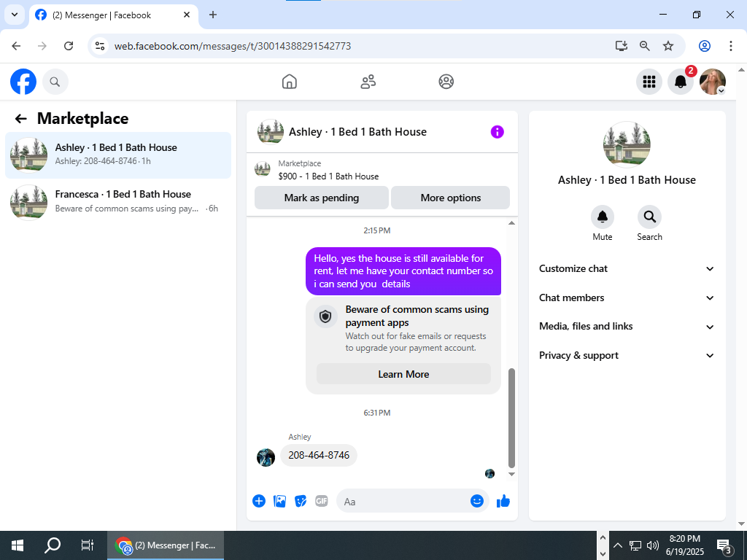Open the Friends icon in top navigation
Screen dimensions: 747x560
368,82
